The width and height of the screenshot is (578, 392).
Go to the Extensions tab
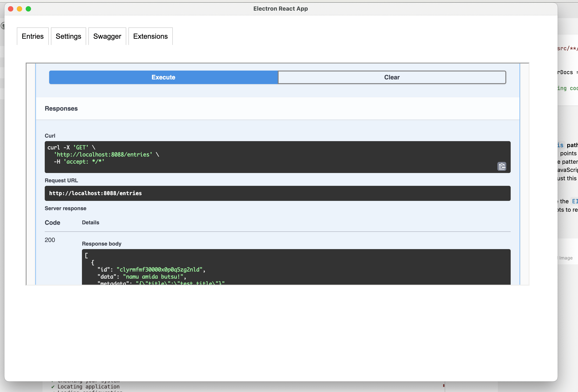click(x=150, y=36)
